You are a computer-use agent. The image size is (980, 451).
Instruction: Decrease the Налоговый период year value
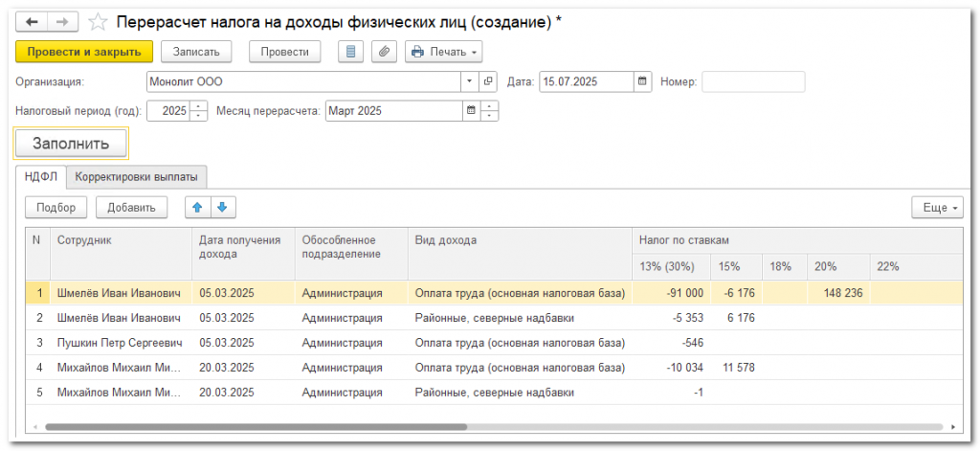pos(199,117)
